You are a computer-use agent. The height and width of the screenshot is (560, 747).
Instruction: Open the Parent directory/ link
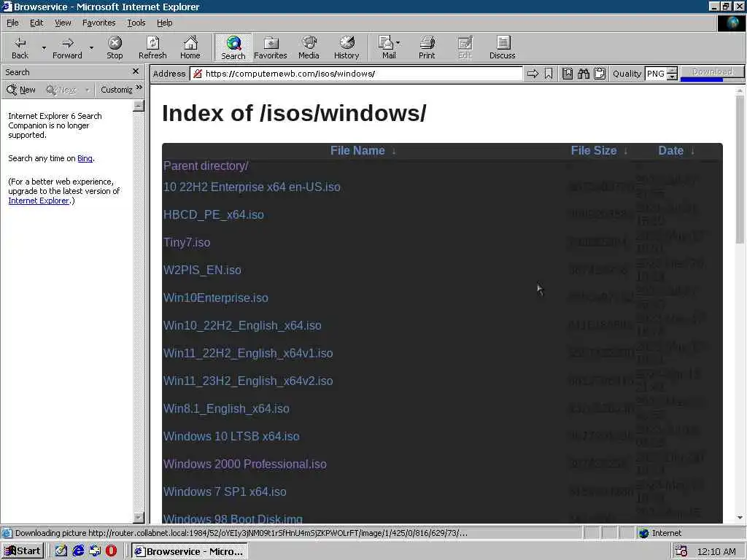pyautogui.click(x=206, y=166)
